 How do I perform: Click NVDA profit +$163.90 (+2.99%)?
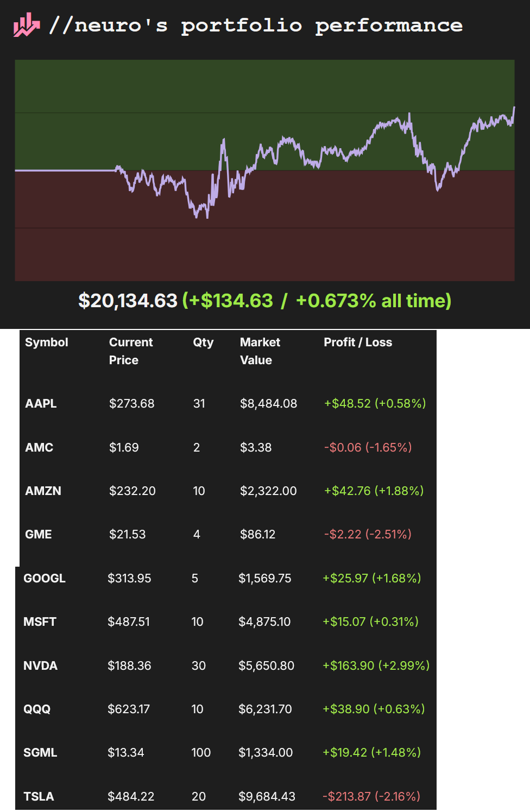[376, 666]
